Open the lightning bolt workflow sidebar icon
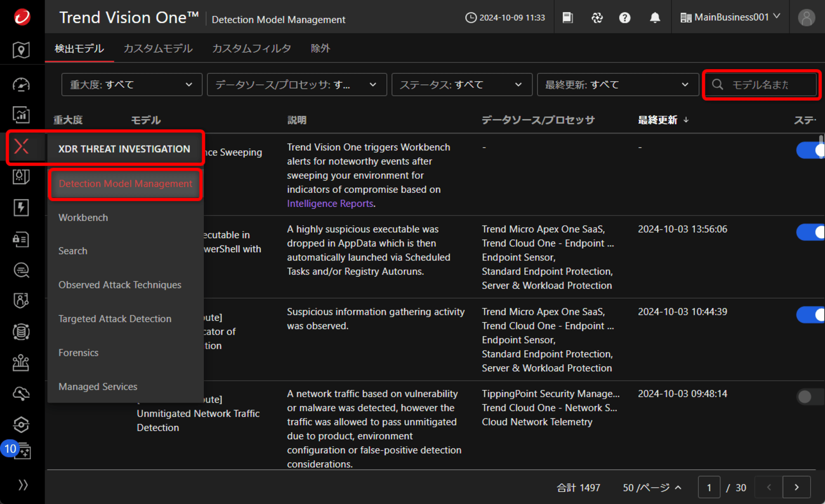 point(21,207)
